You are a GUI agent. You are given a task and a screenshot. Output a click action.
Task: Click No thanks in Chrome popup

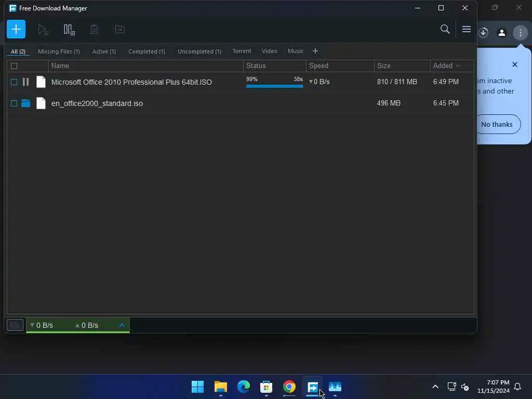click(x=497, y=124)
